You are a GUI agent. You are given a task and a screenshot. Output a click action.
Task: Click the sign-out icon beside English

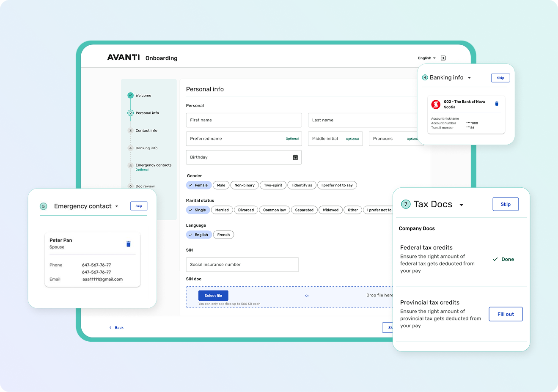(x=443, y=58)
